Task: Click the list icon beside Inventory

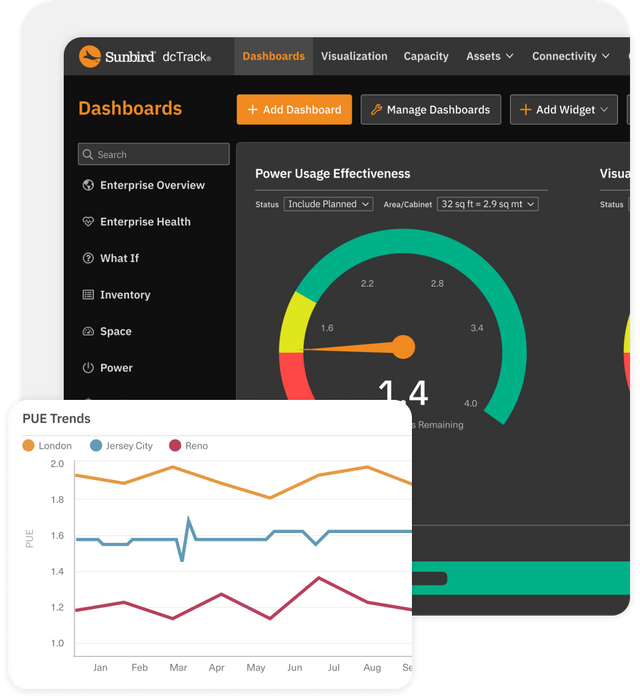Action: [88, 295]
